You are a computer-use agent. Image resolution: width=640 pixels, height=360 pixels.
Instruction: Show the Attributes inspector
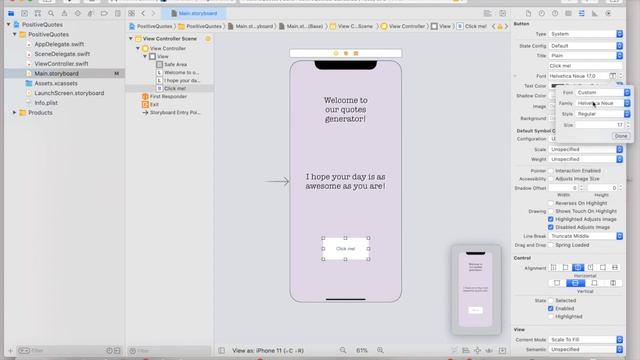click(x=582, y=13)
